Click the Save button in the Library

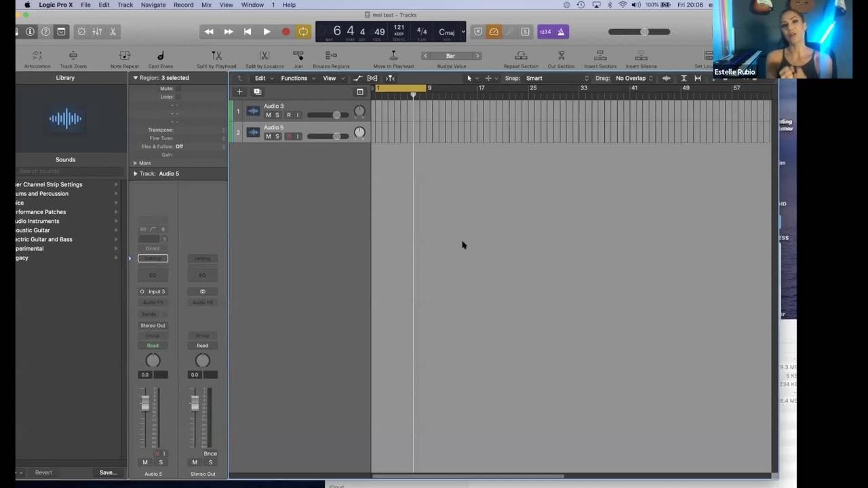point(108,472)
